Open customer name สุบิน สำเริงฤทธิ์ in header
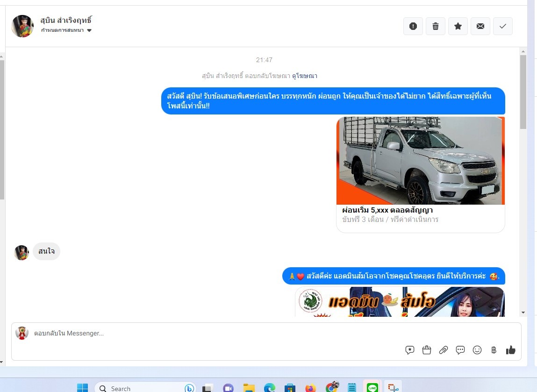The height and width of the screenshot is (392, 537). tap(66, 20)
